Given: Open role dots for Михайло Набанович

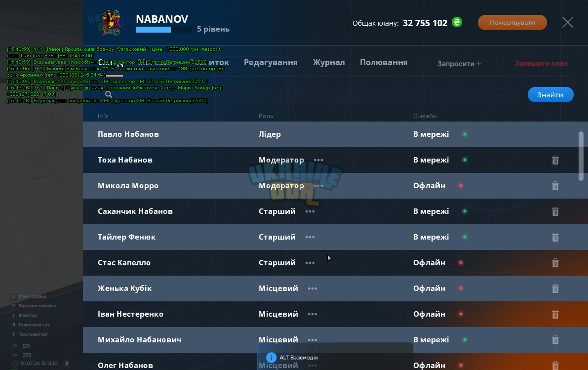Looking at the screenshot, I should pyautogui.click(x=313, y=340).
